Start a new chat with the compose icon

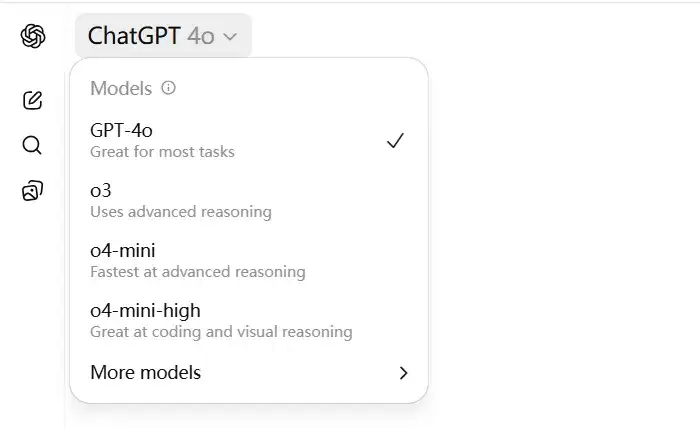[x=33, y=100]
